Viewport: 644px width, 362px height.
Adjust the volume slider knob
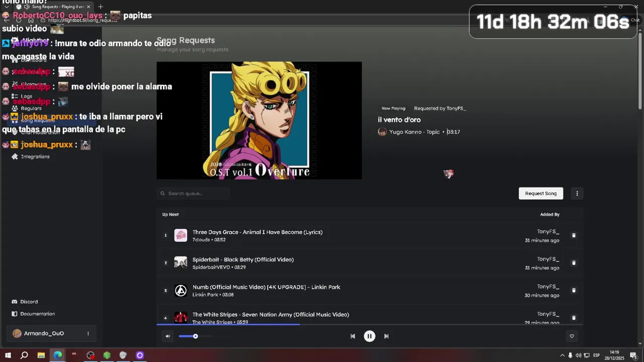195,336
